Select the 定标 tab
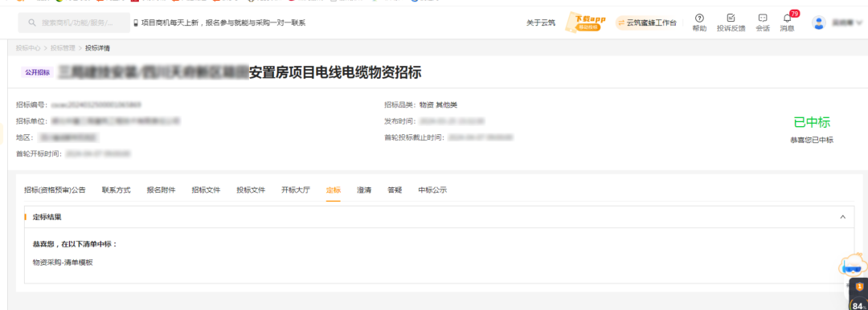The height and width of the screenshot is (310, 868). (334, 190)
